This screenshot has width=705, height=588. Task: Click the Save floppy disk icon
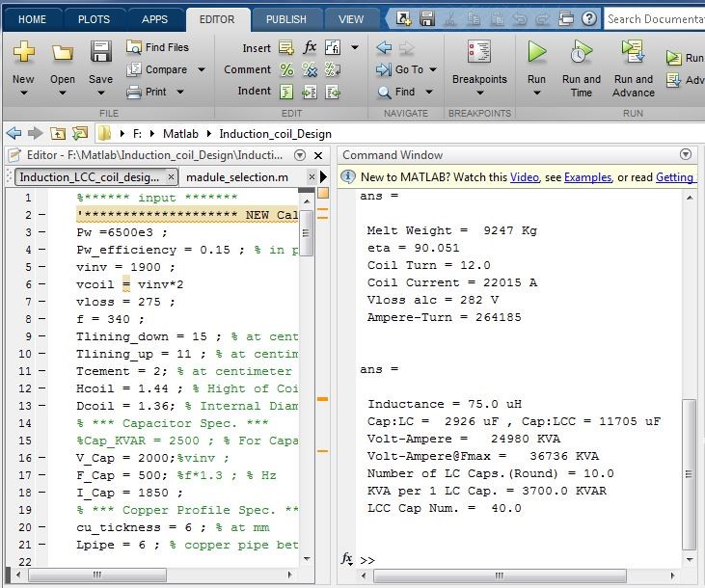pos(100,51)
